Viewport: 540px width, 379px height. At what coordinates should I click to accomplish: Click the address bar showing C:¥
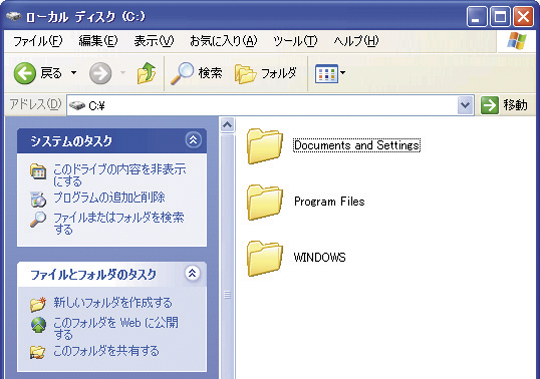coord(270,105)
